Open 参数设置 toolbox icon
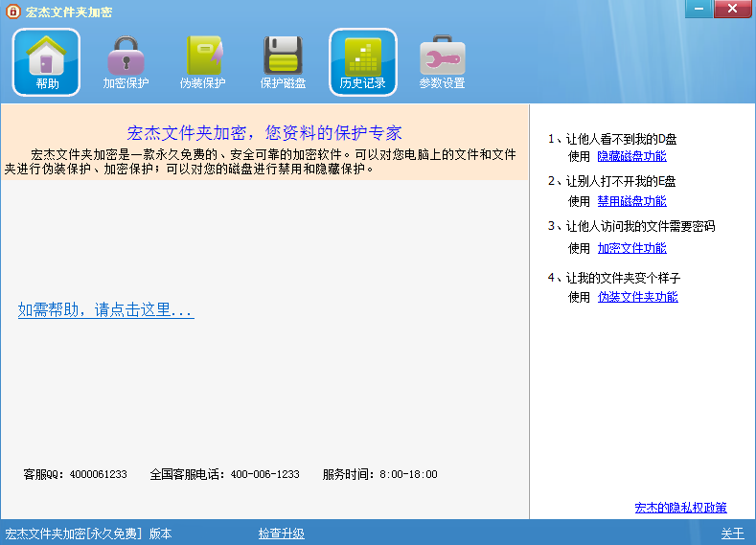 click(442, 62)
